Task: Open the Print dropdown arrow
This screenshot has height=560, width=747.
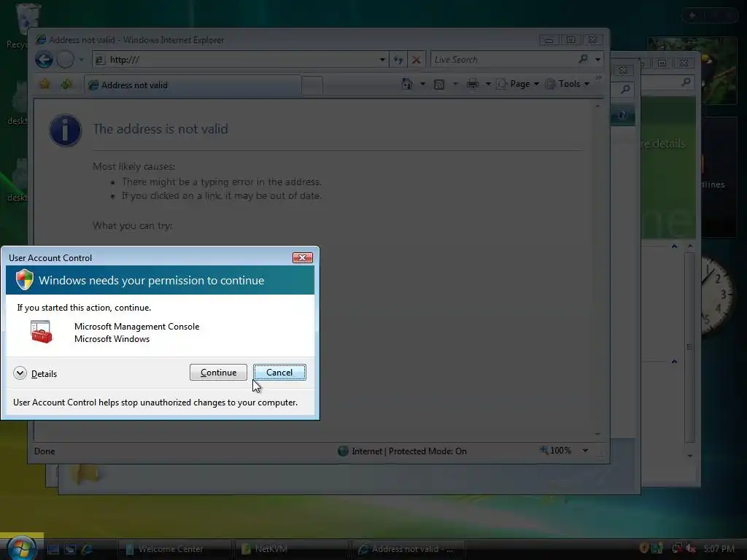Action: (488, 85)
